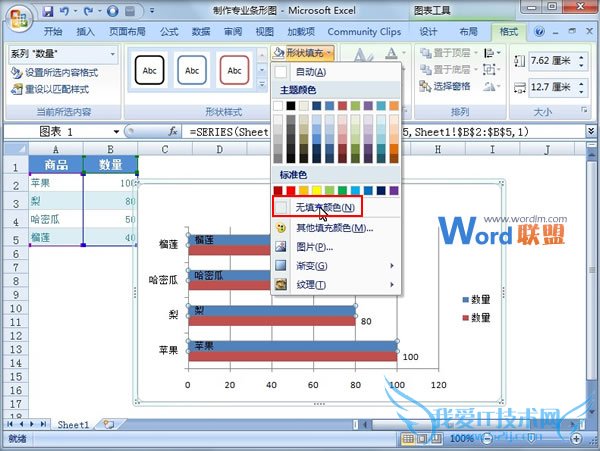
Task: Open Name Box dropdown arrow
Action: (116, 132)
